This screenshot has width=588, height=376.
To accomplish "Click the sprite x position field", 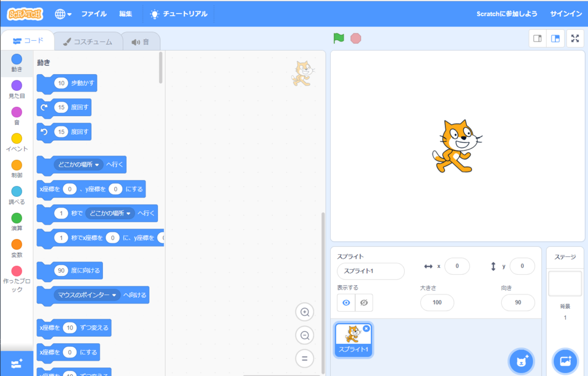I will pyautogui.click(x=457, y=266).
